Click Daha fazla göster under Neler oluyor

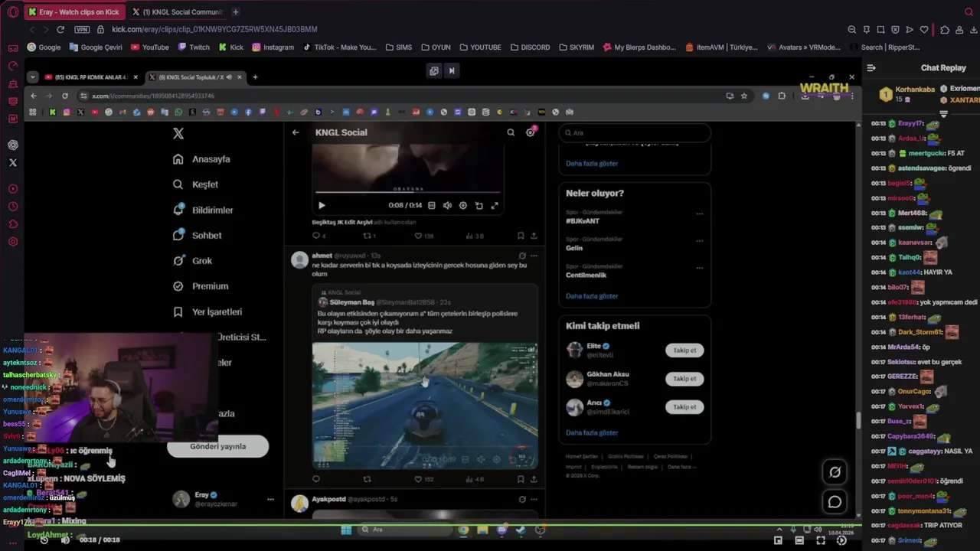point(592,296)
